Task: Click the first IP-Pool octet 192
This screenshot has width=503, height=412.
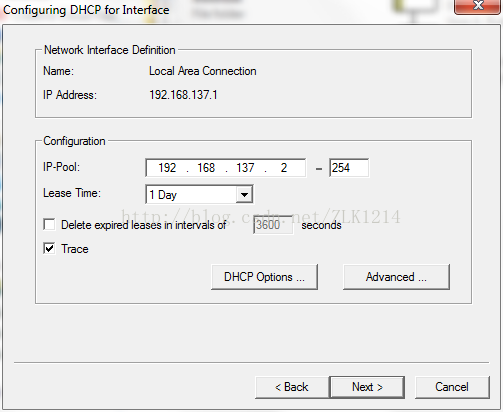Action: click(167, 168)
